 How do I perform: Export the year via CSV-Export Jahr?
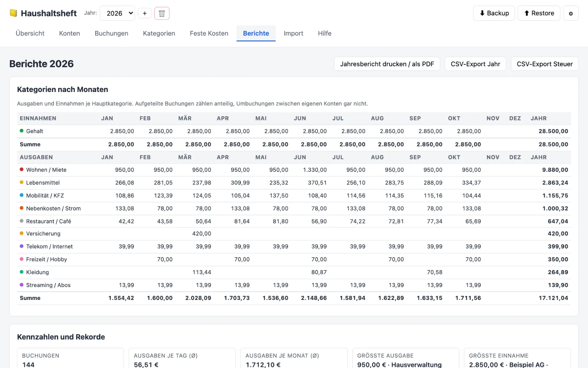(x=475, y=64)
